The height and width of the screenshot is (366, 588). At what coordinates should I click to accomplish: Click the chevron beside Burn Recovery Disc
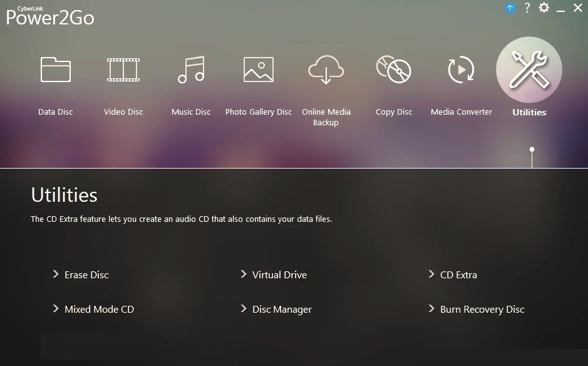coord(431,308)
